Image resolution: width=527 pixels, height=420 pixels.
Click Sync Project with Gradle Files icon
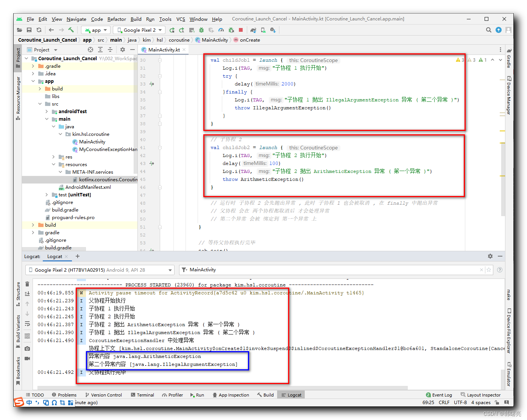click(253, 30)
